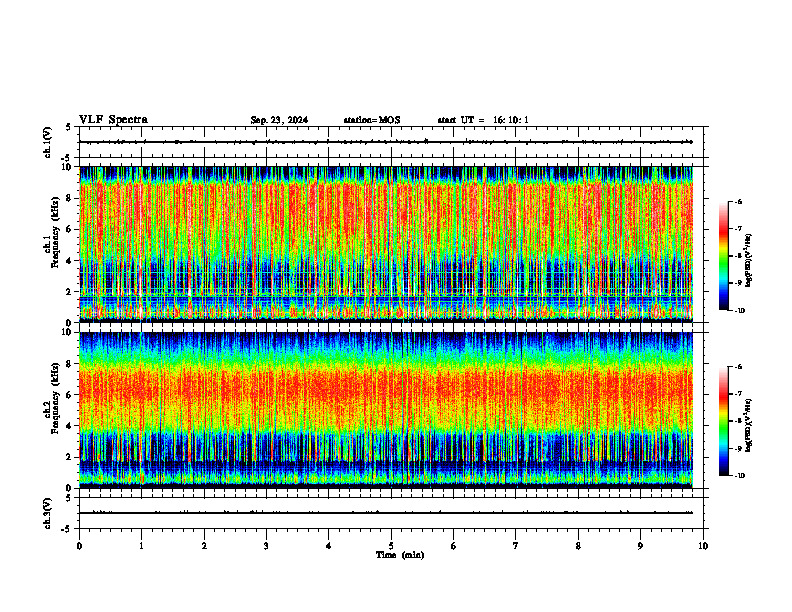Click the "-10" label on ch.2 colorbar

click(739, 476)
